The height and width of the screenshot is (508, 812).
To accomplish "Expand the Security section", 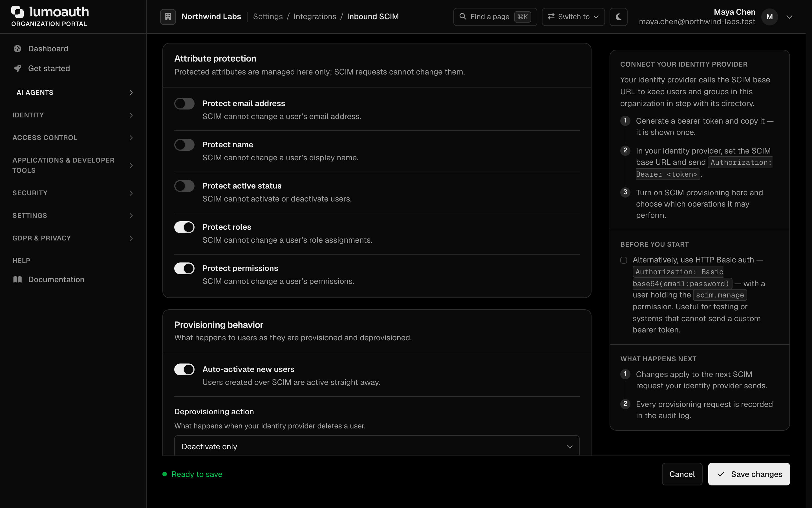I will (x=73, y=193).
